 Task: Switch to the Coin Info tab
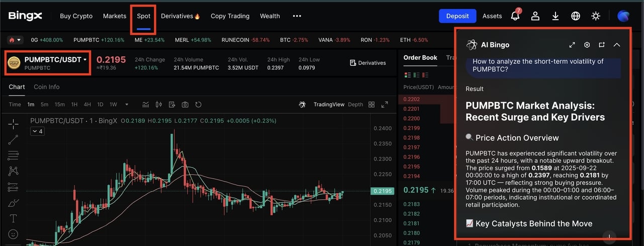pyautogui.click(x=46, y=87)
